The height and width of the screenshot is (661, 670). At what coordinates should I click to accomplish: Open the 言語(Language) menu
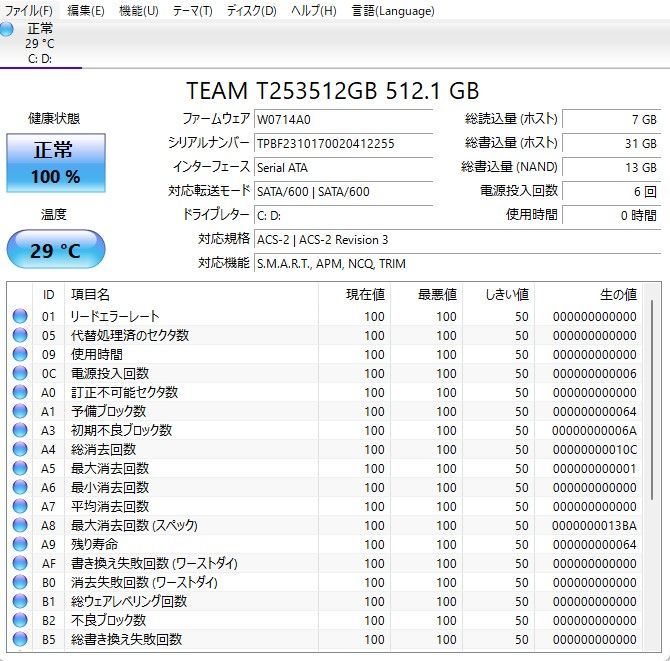pyautogui.click(x=393, y=10)
